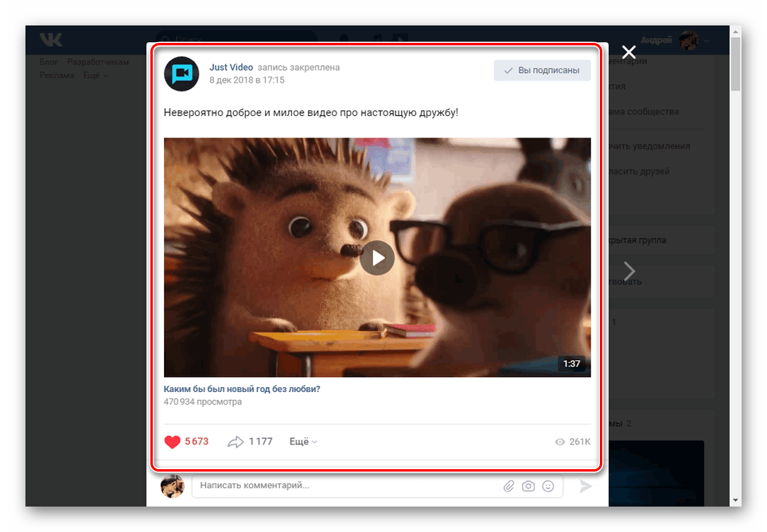Click the eye views counter 261K
Viewport: 767px width, 532px height.
573,441
